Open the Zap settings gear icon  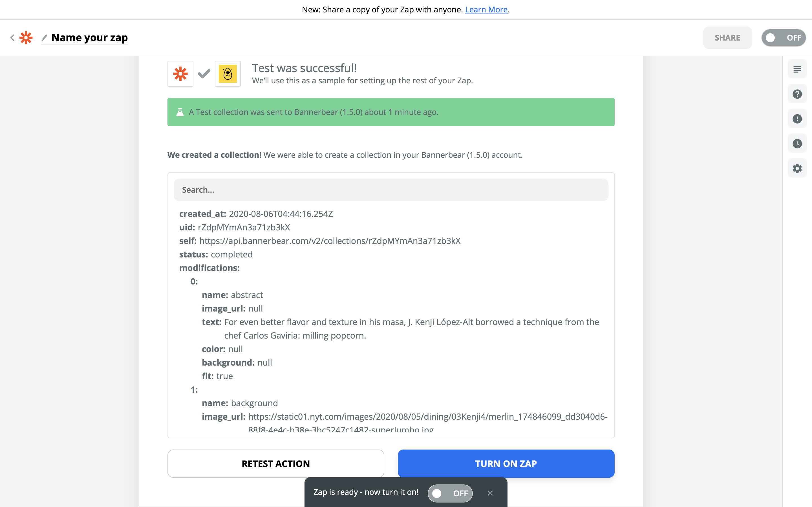[797, 168]
